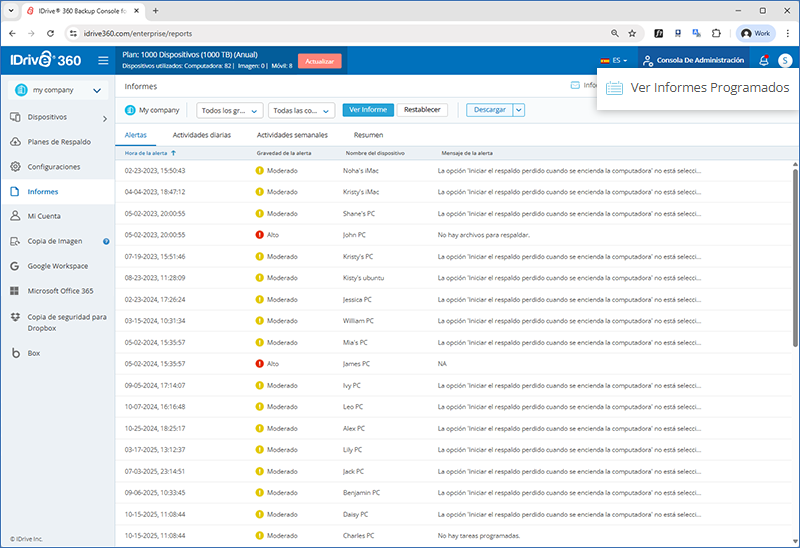800x548 pixels.
Task: Open the Todas las computadoras dropdown
Action: pos(300,110)
